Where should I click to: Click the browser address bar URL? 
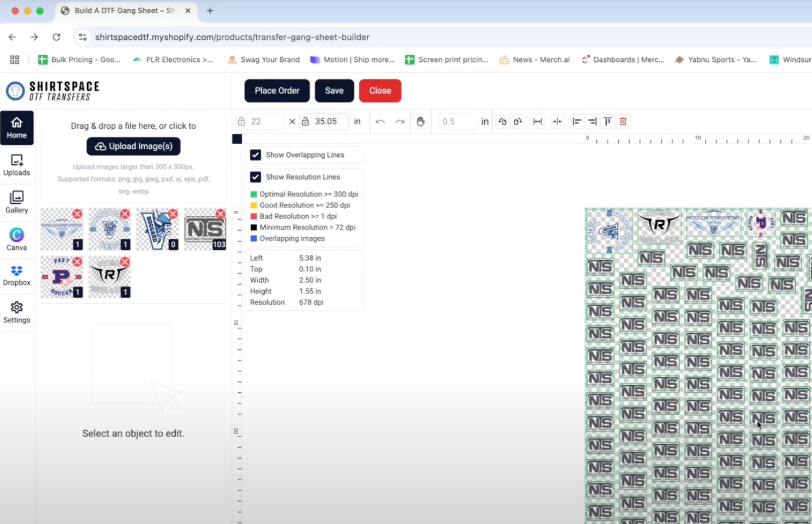coord(232,37)
